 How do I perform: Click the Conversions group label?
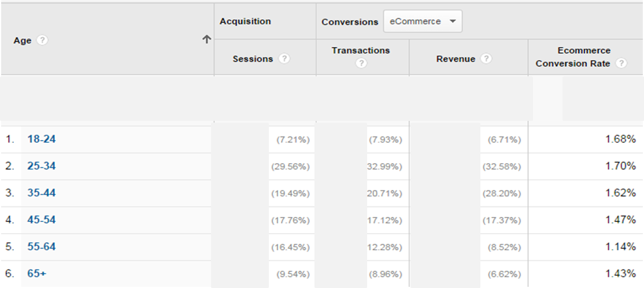click(x=350, y=22)
